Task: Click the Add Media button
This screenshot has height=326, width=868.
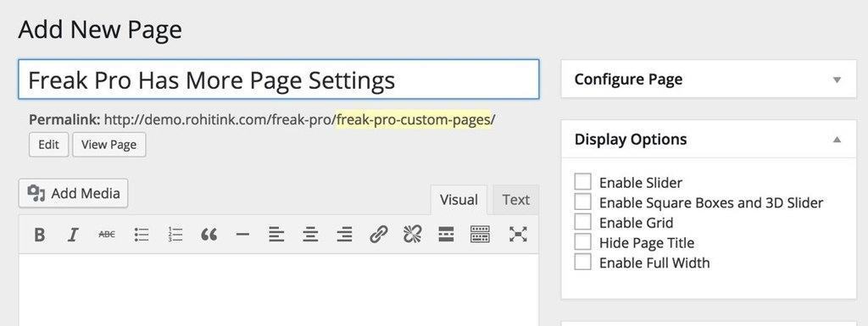Action: pyautogui.click(x=73, y=193)
